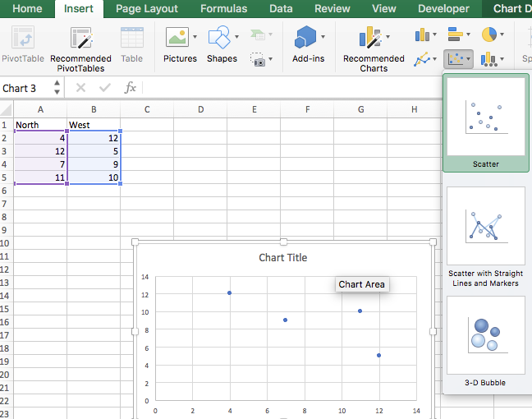Click the bar chart icon

point(455,35)
